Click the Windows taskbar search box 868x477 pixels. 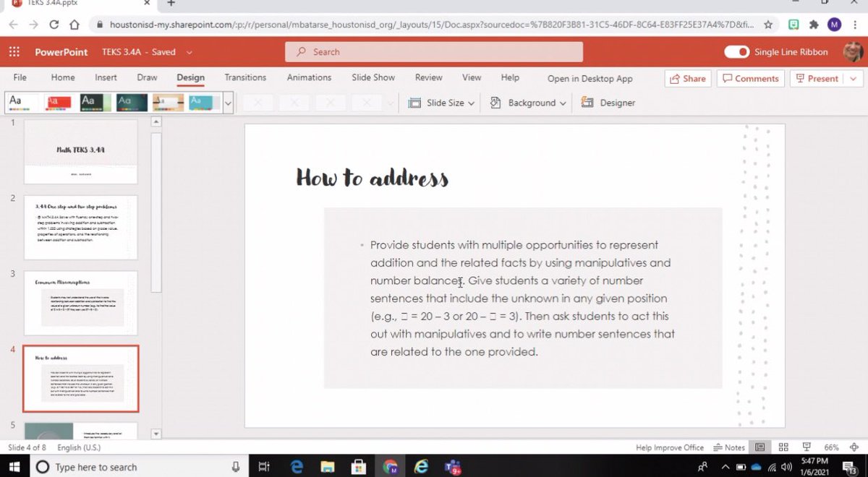(x=139, y=467)
